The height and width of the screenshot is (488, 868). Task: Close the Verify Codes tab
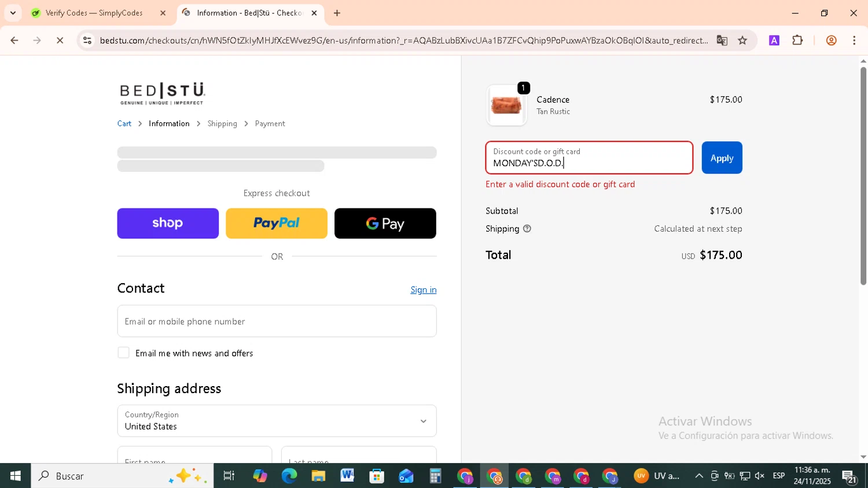click(163, 13)
